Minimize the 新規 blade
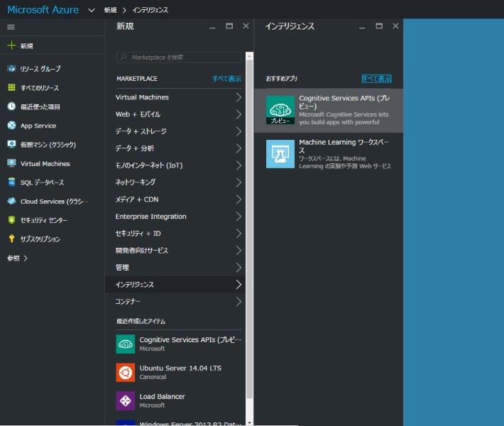Image resolution: width=504 pixels, height=426 pixels. pos(212,27)
